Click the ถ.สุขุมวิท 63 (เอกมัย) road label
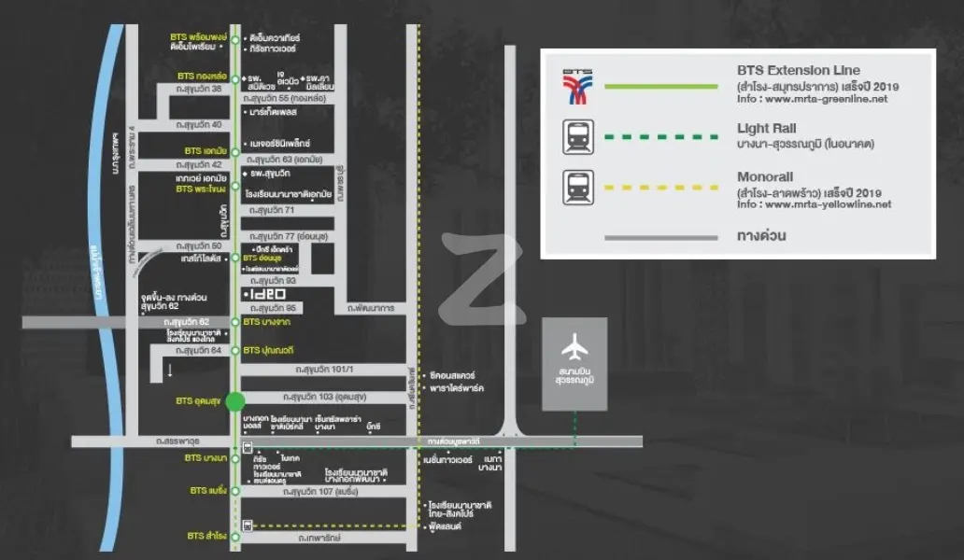 (285, 160)
